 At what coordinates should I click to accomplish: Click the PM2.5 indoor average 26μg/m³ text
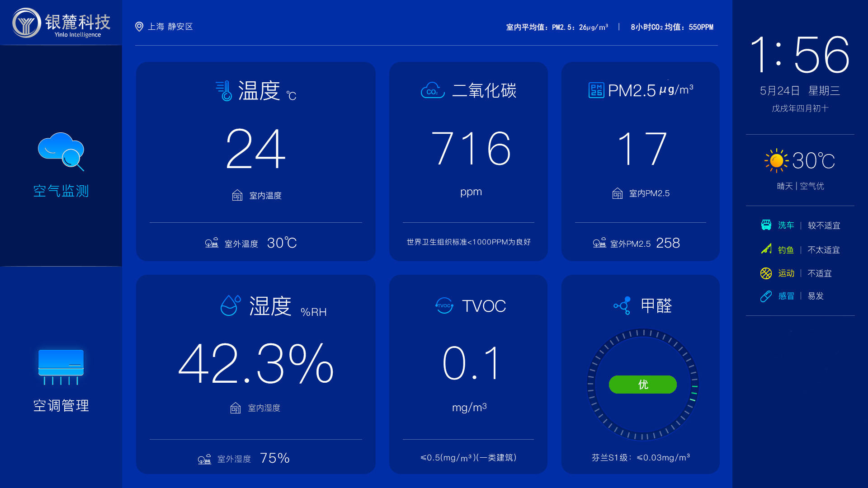pos(557,27)
